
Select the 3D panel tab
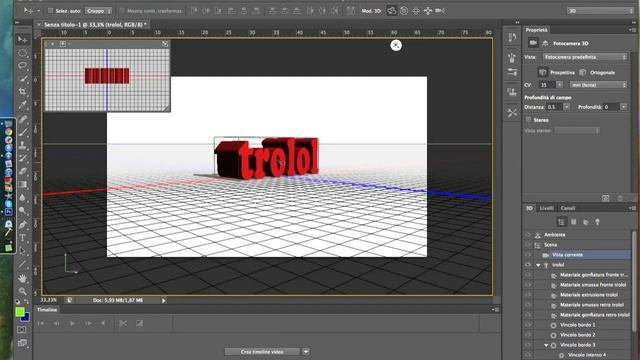tap(529, 208)
